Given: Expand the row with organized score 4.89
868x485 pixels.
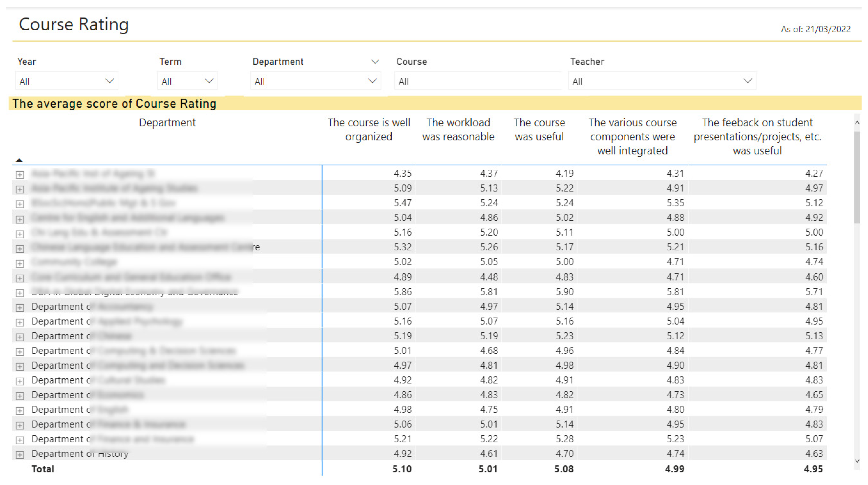Looking at the screenshot, I should [x=20, y=278].
